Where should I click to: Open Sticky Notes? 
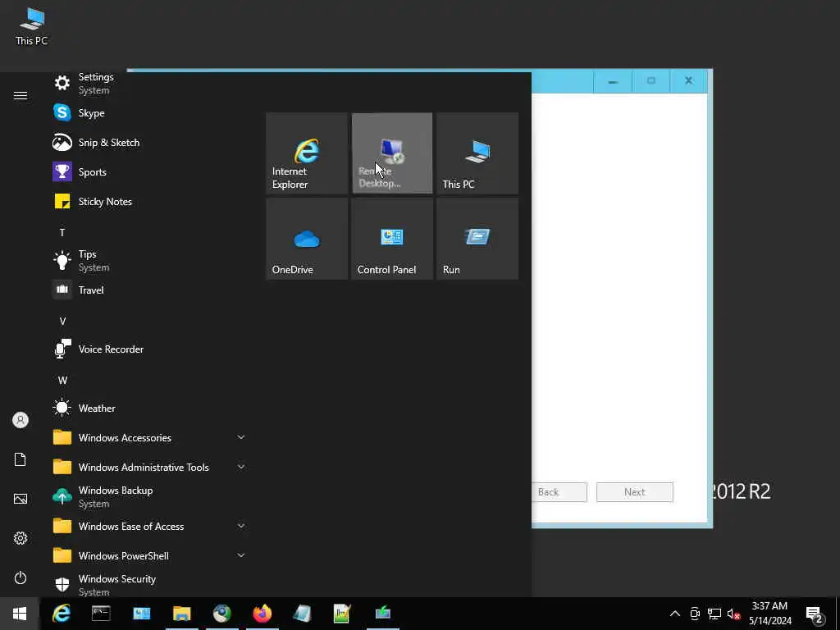click(148, 202)
